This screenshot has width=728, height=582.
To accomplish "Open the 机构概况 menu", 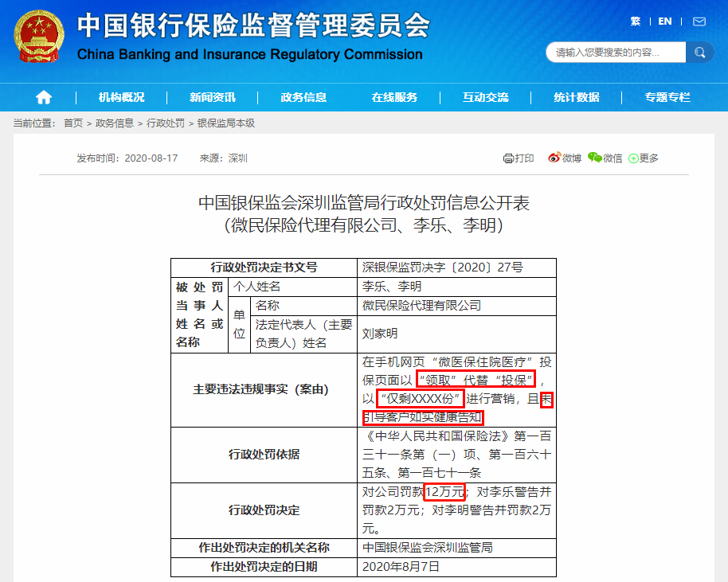I will 122,97.
